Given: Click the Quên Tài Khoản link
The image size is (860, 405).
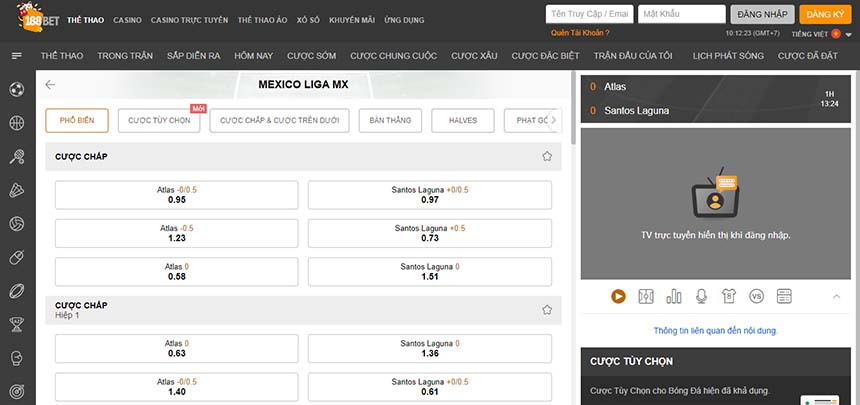Looking at the screenshot, I should coord(580,33).
